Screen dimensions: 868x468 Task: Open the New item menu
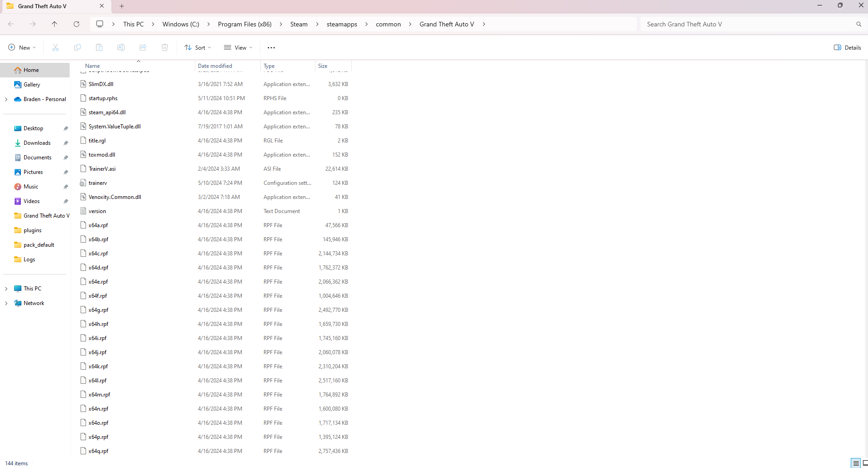(x=22, y=47)
